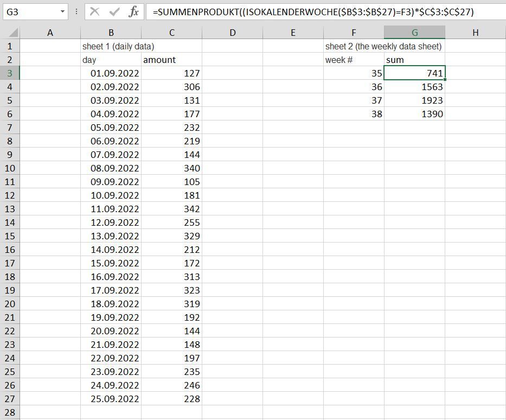Image resolution: width=506 pixels, height=420 pixels.
Task: Select week number cell 35
Action: coord(354,73)
